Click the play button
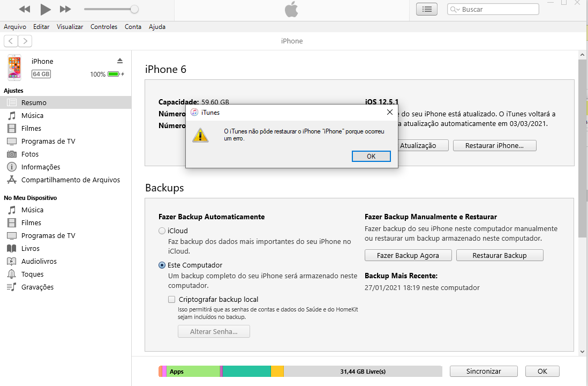 click(46, 10)
